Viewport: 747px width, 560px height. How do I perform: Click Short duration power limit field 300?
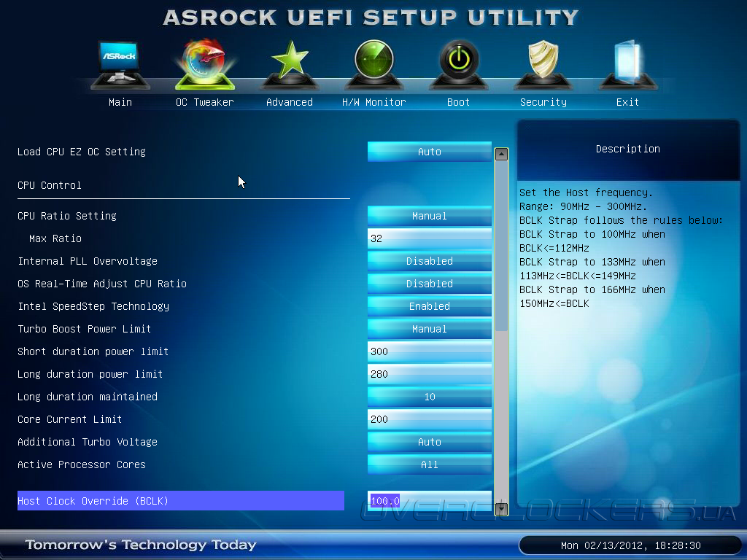[x=429, y=351]
